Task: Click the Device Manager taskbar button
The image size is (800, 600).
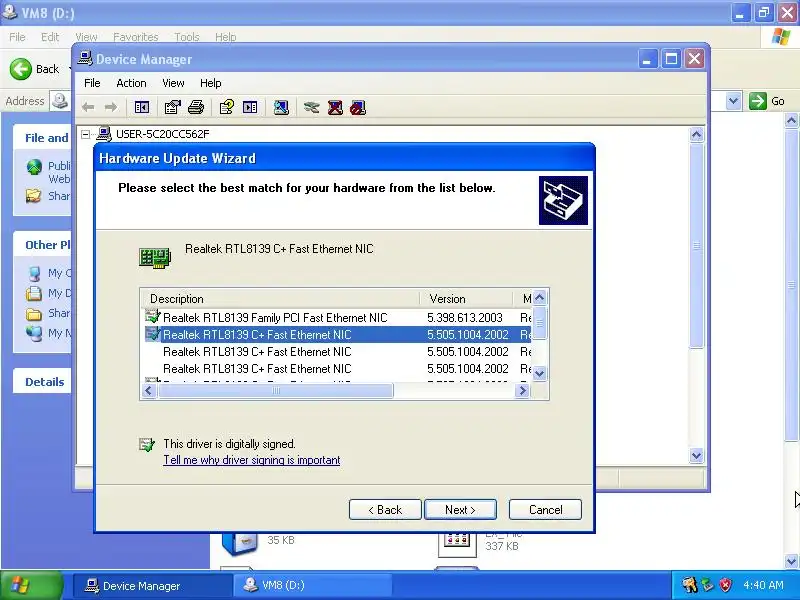Action: [152, 585]
